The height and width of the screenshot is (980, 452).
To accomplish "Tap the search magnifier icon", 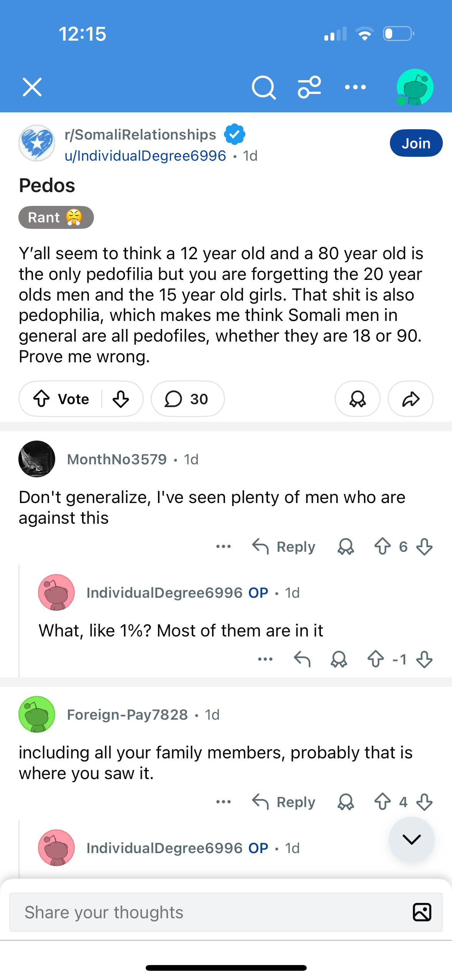I will tap(263, 87).
